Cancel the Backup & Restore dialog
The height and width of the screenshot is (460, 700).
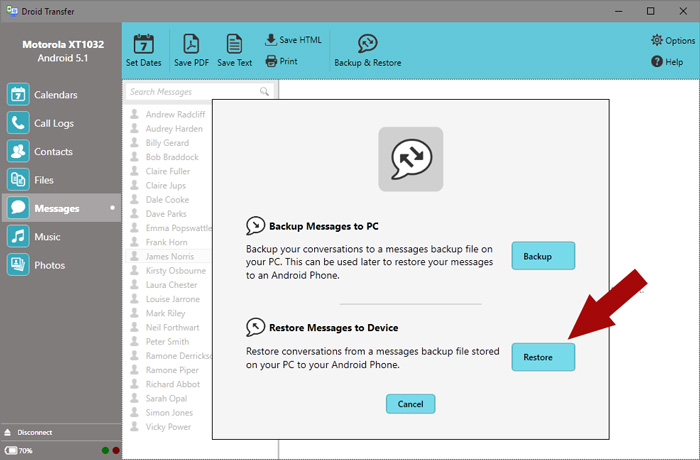click(410, 404)
